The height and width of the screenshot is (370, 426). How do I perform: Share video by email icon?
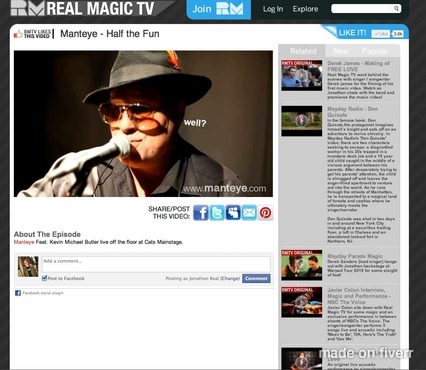[249, 212]
